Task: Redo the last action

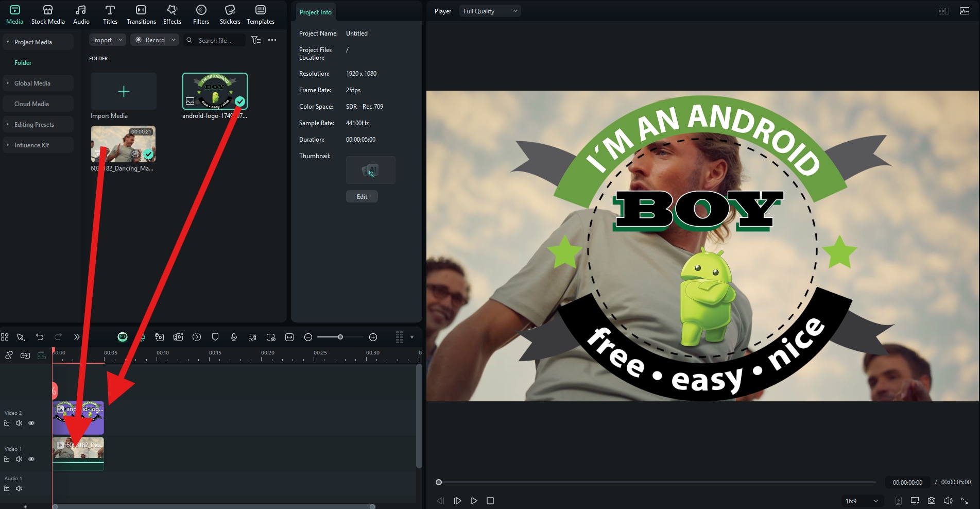Action: coord(58,337)
